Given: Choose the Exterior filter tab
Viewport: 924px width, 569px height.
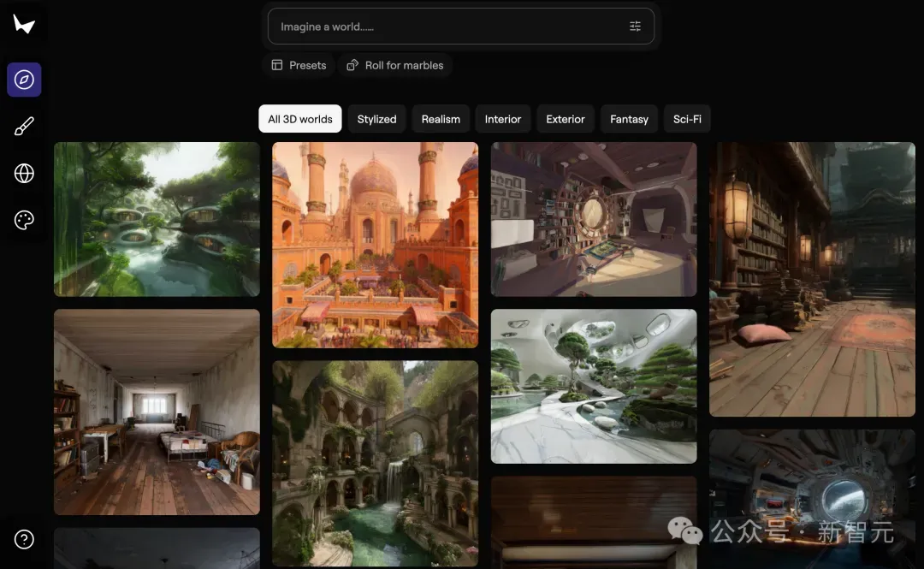Looking at the screenshot, I should click(566, 119).
